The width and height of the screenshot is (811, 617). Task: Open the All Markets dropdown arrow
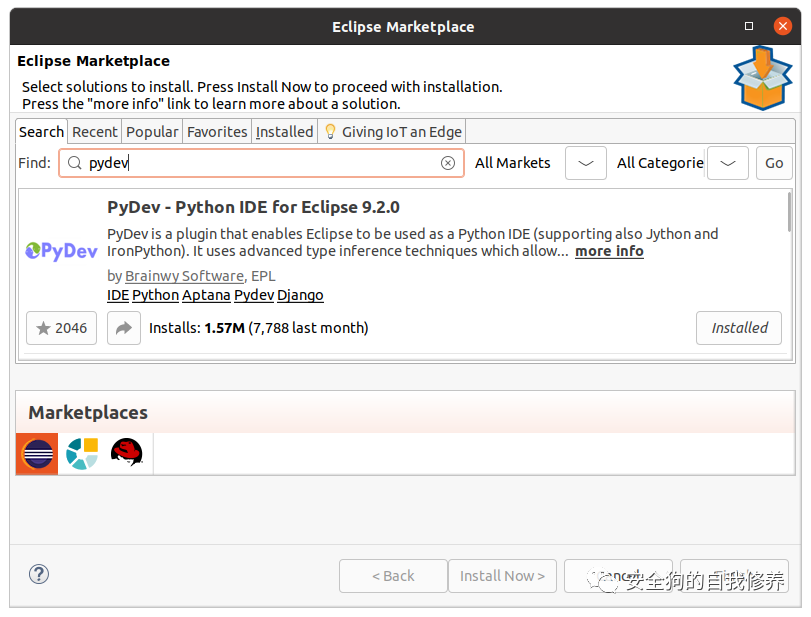[585, 163]
